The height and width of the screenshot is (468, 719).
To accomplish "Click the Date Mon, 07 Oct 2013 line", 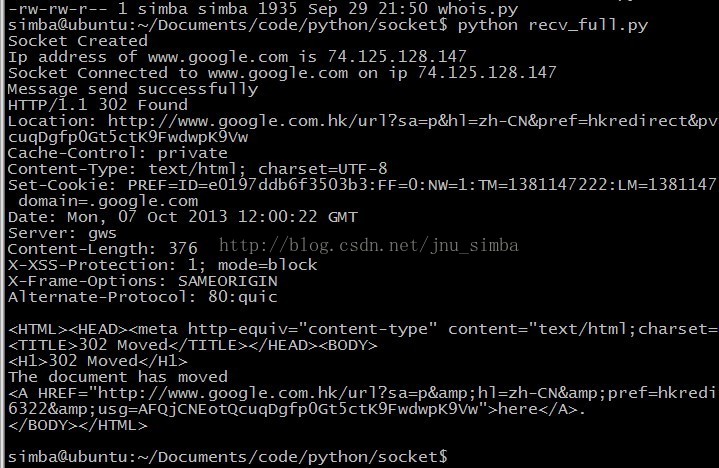I will (x=183, y=217).
